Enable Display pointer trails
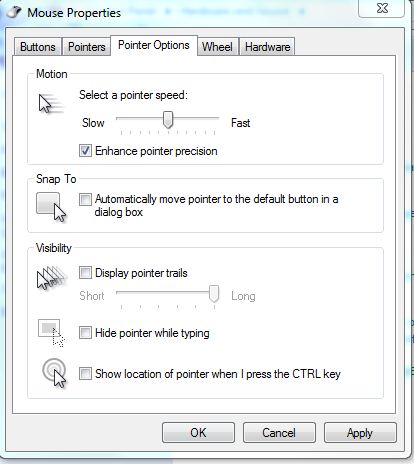Viewport: 414px width, 464px height. click(x=85, y=273)
